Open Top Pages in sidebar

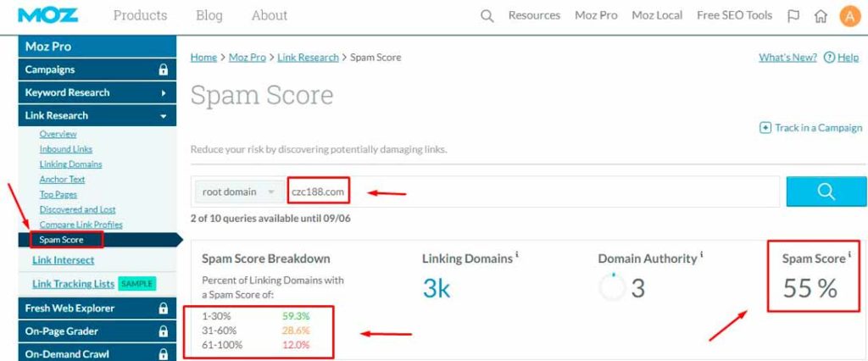(x=58, y=194)
